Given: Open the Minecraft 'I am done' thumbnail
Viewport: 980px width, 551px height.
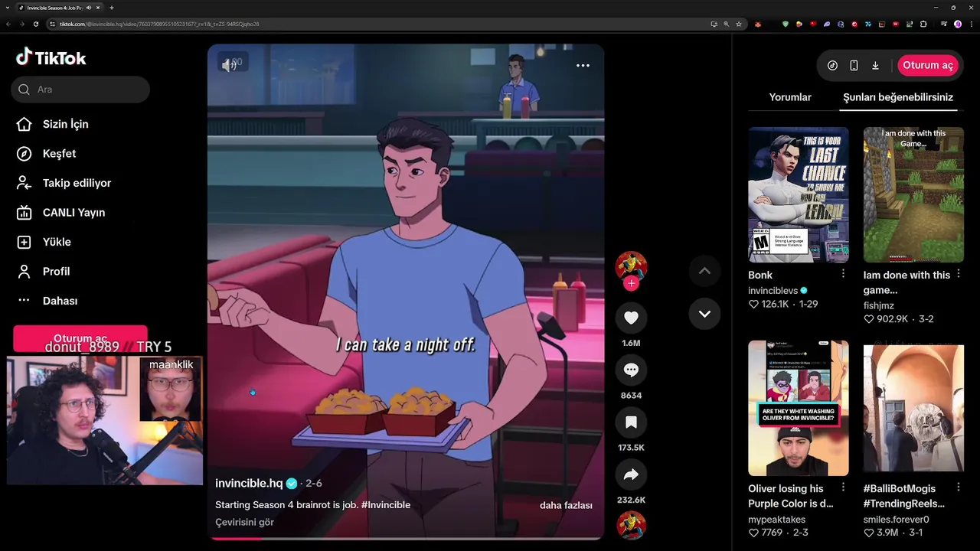Looking at the screenshot, I should (x=913, y=194).
